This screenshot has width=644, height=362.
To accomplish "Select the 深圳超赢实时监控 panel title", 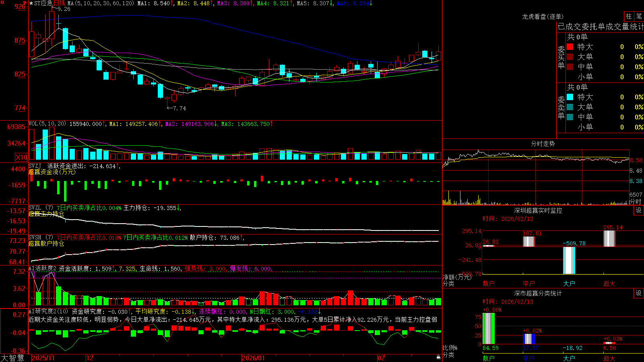I will (538, 210).
